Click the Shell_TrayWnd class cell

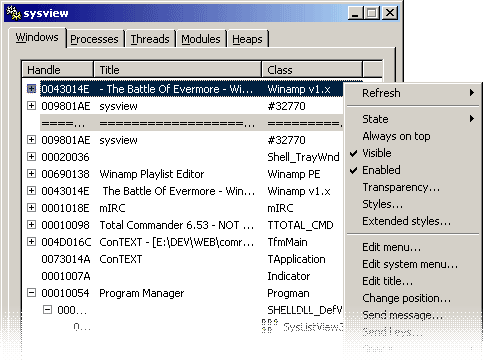pyautogui.click(x=303, y=157)
